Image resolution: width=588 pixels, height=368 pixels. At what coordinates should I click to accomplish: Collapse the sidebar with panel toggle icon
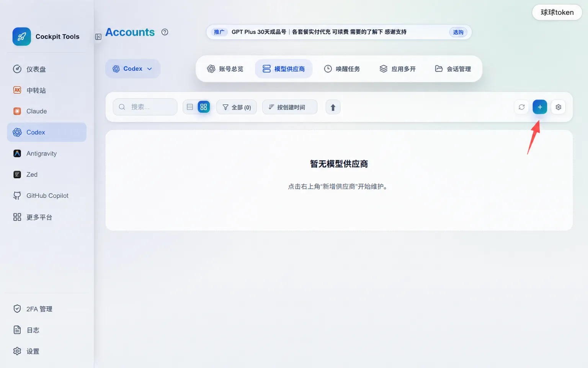[x=98, y=37]
